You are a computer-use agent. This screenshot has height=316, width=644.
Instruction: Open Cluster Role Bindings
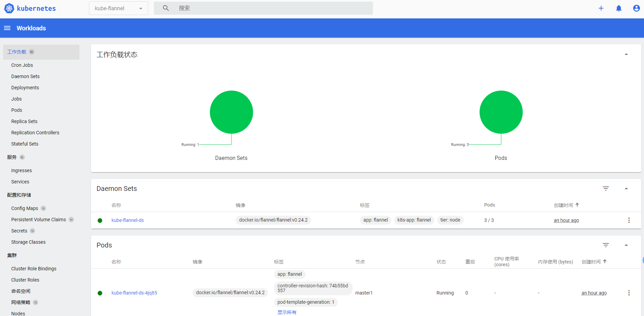pyautogui.click(x=34, y=269)
